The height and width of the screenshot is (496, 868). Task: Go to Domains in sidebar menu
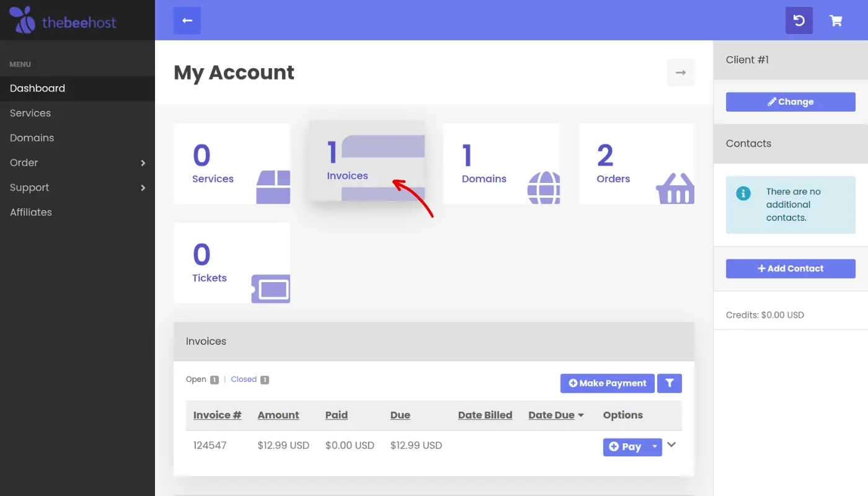click(x=32, y=138)
